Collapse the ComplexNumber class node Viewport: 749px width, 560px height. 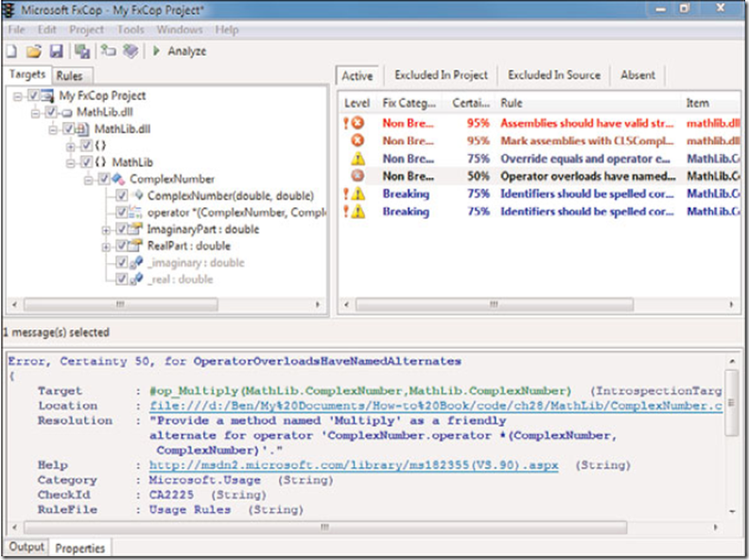coord(88,180)
